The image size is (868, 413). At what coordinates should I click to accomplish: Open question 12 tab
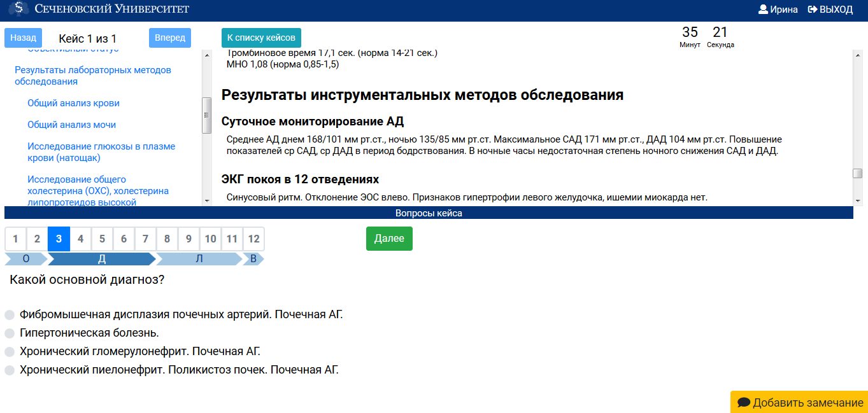click(253, 239)
